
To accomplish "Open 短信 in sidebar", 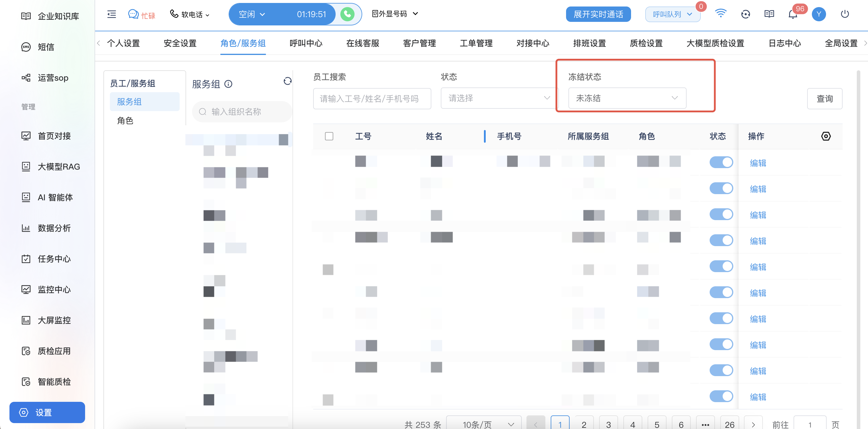I will coord(38,47).
